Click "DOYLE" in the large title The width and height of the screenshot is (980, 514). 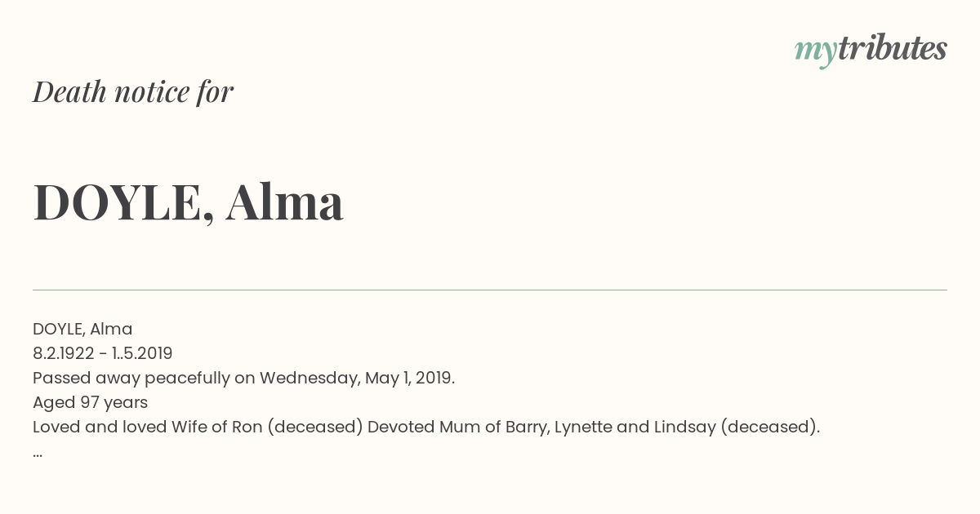118,202
